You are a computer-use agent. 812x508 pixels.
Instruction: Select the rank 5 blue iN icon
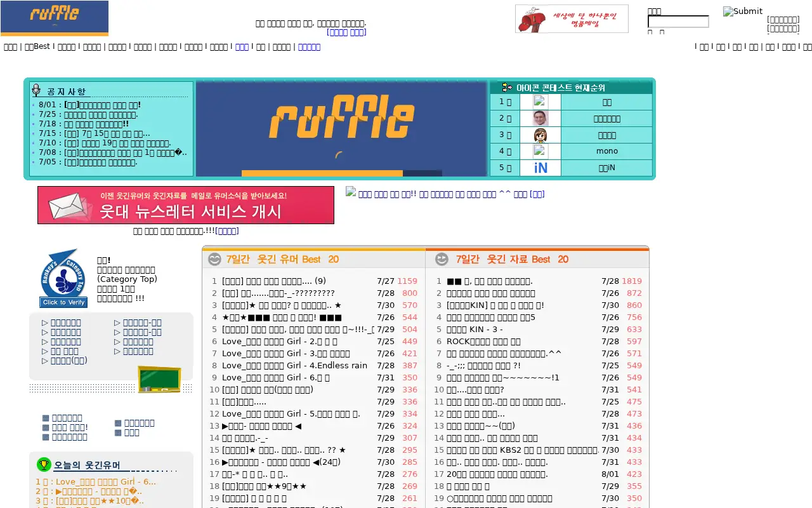tap(540, 168)
